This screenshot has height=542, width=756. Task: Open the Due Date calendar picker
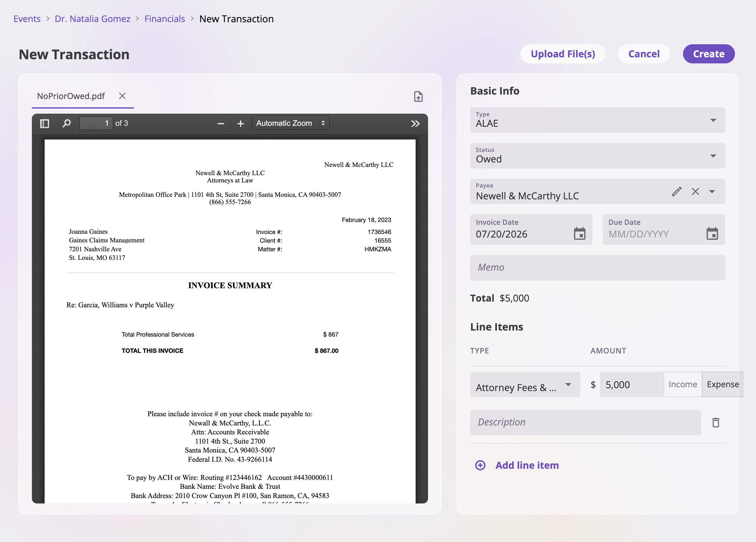pos(712,233)
